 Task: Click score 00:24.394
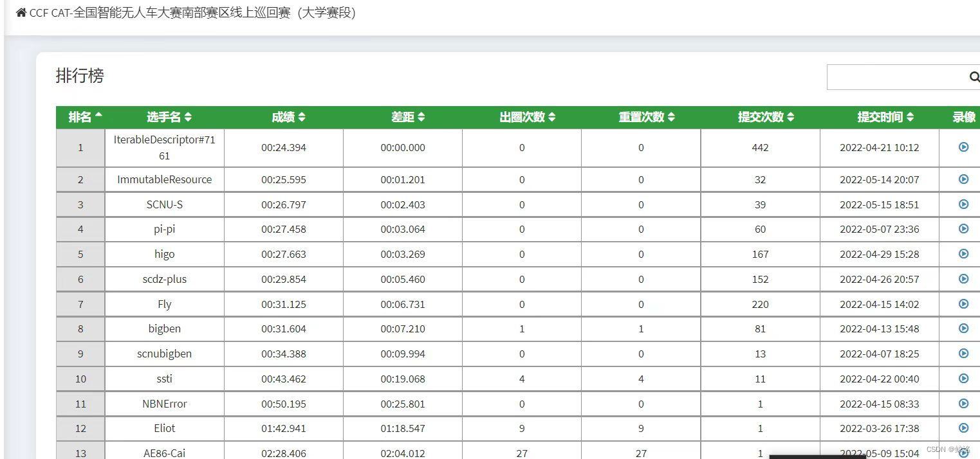284,147
